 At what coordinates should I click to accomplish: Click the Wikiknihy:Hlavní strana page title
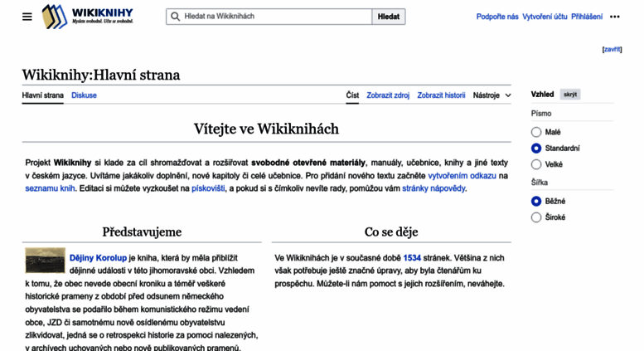101,75
